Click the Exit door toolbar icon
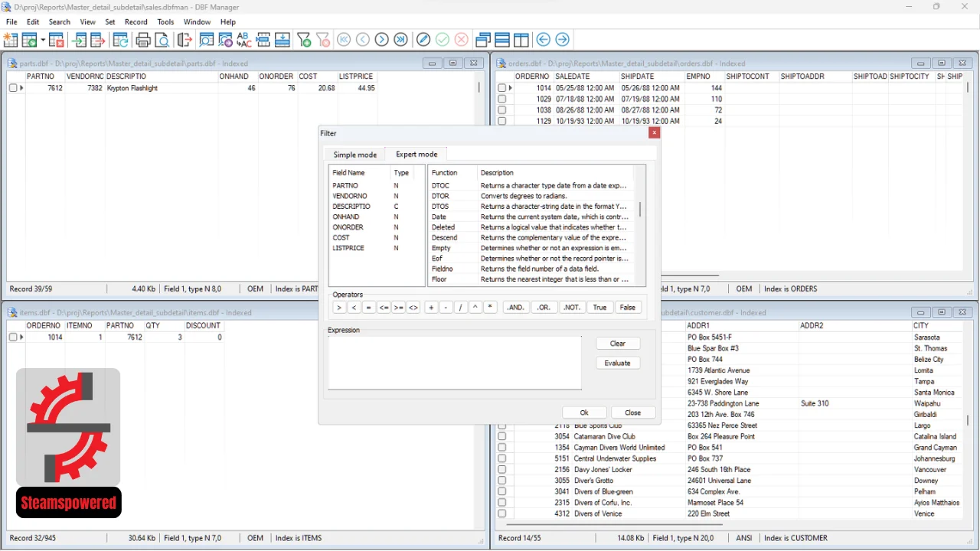 click(x=185, y=40)
